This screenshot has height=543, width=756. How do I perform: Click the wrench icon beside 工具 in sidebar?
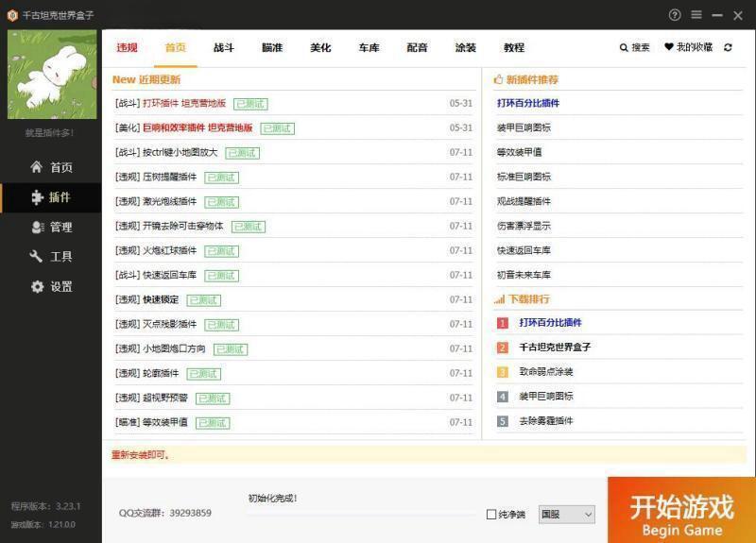coord(36,256)
